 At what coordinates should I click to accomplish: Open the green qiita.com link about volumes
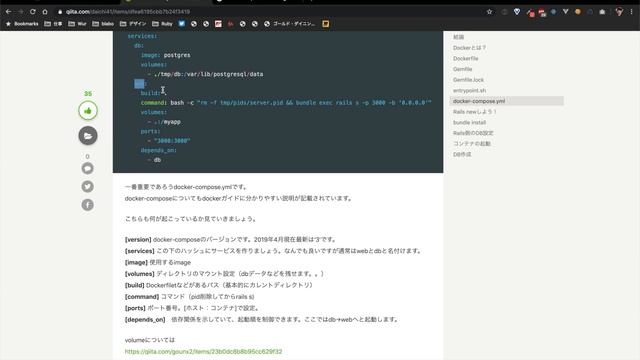[x=203, y=351]
